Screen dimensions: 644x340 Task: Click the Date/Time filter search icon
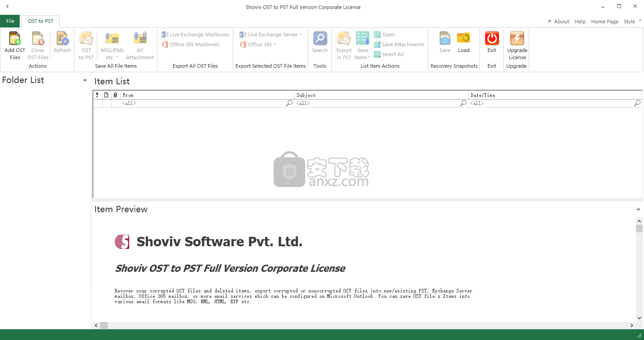(x=638, y=103)
